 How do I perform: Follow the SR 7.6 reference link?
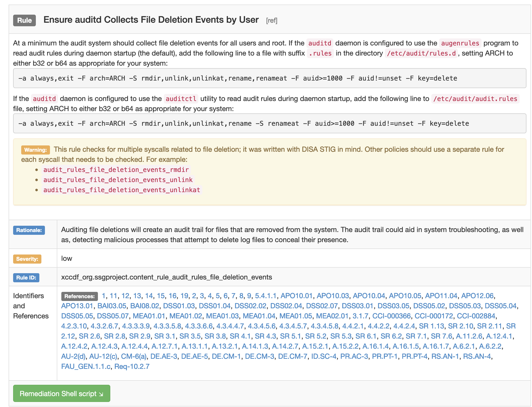(x=441, y=336)
